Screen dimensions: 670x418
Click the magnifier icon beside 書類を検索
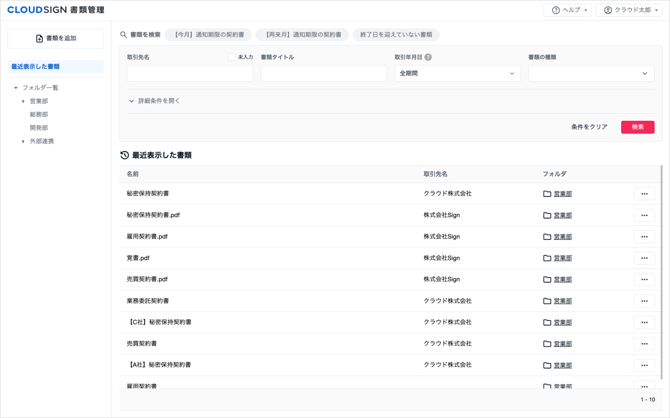point(123,35)
